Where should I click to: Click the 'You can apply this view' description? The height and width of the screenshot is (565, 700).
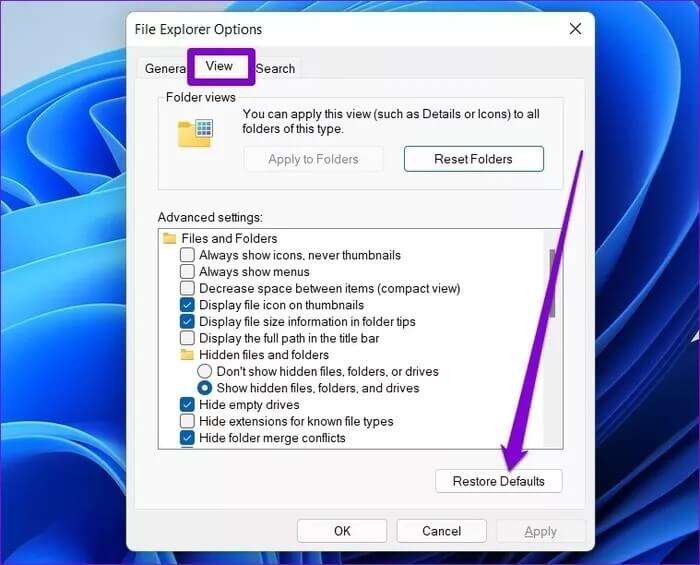[391, 121]
